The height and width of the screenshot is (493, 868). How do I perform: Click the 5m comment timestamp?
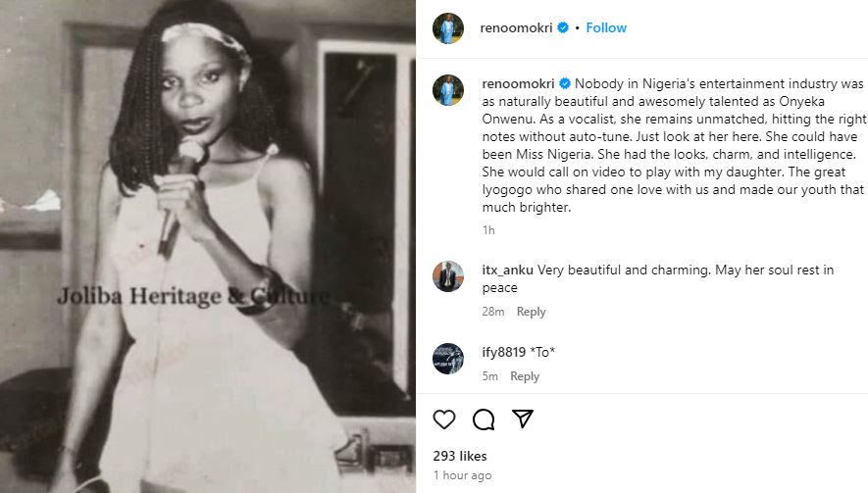point(489,376)
